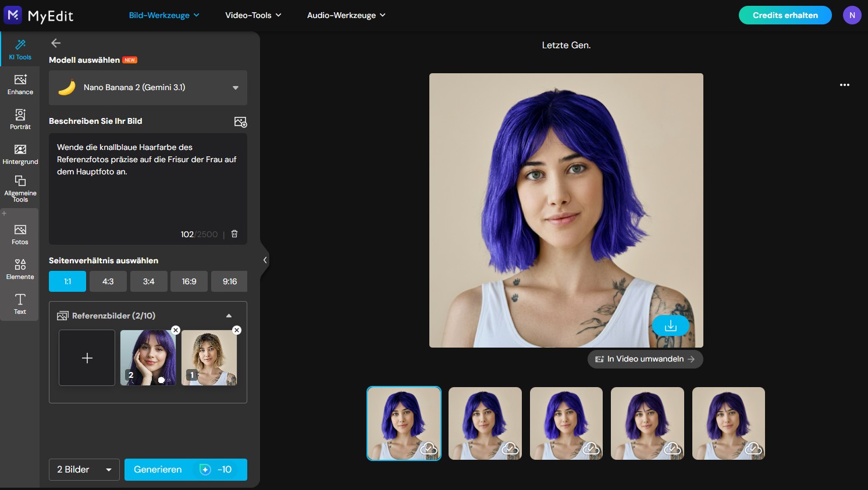Viewport: 868px width, 490px height.
Task: Open the three-dot options menu on the generated image
Action: 845,85
